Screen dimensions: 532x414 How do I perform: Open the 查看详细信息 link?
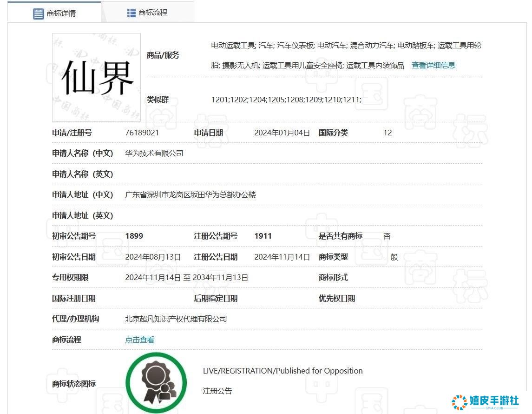click(x=433, y=65)
